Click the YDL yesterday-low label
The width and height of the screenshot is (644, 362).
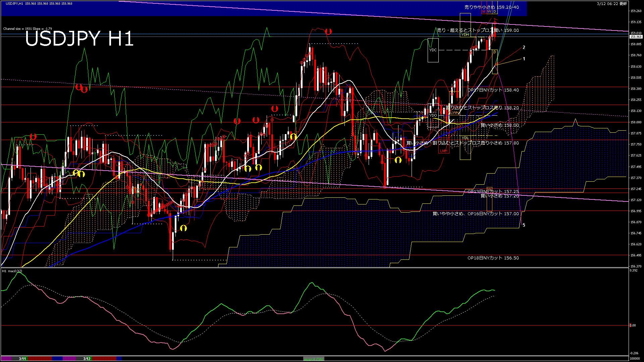465,138
